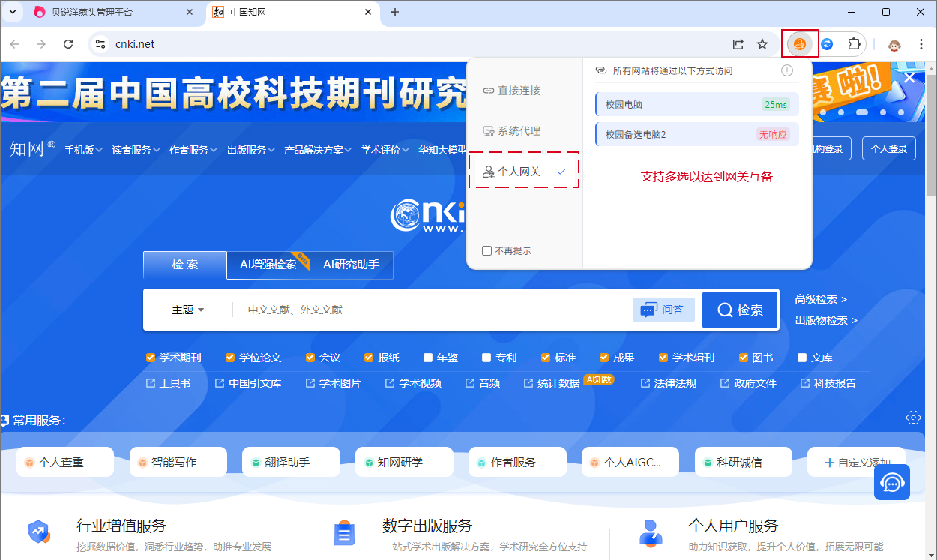Image resolution: width=937 pixels, height=560 pixels.
Task: Expand the 作者服务 menu
Action: click(x=193, y=150)
